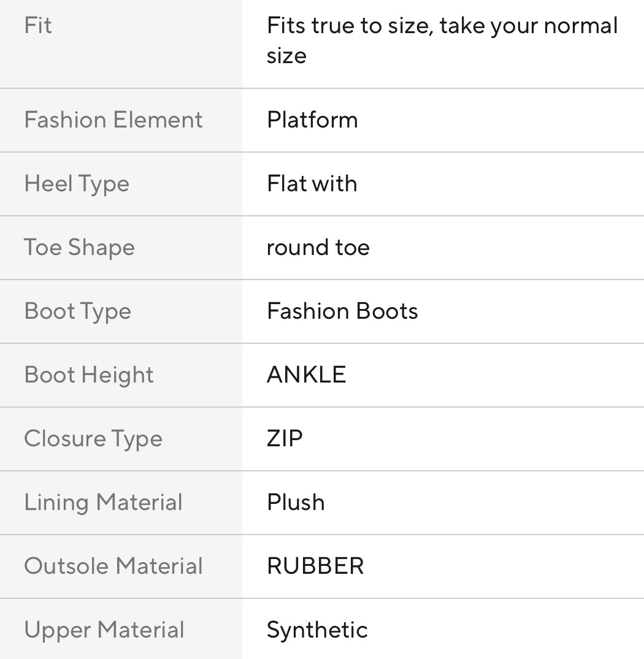The image size is (644, 659).
Task: Click the "Lining Material" label
Action: (x=103, y=502)
